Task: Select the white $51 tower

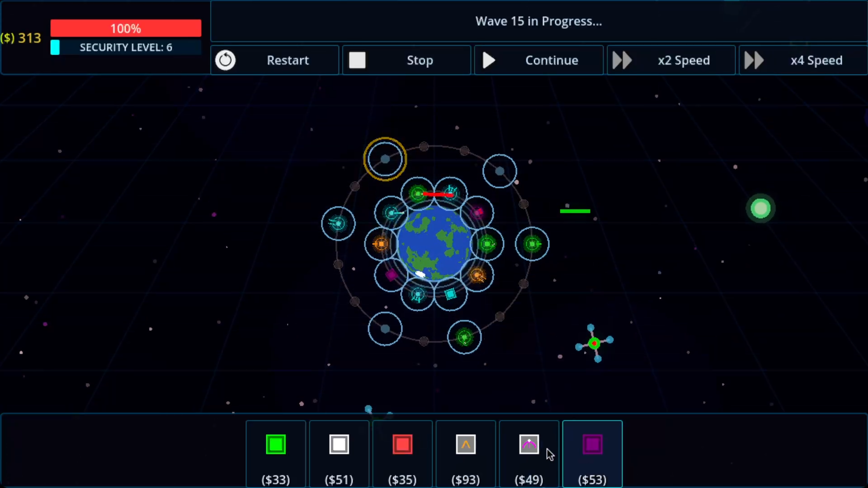Action: pyautogui.click(x=339, y=445)
